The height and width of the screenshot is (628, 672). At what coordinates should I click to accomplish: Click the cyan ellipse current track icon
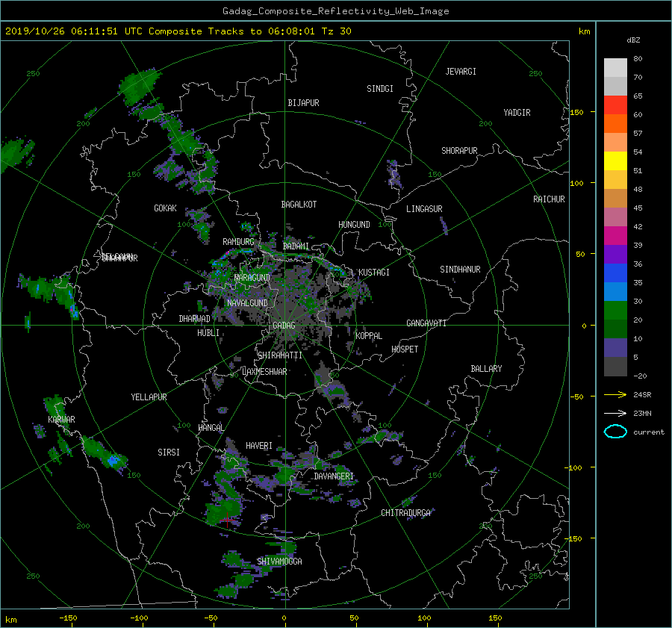[x=615, y=432]
